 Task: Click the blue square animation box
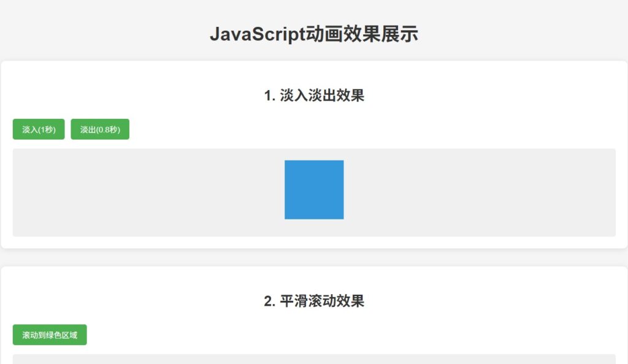pos(314,189)
